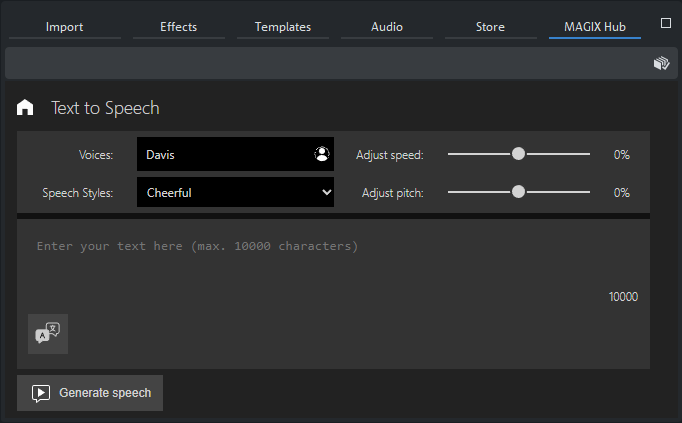The width and height of the screenshot is (682, 423).
Task: Click the Adjust pitch slider handle
Action: tap(518, 192)
